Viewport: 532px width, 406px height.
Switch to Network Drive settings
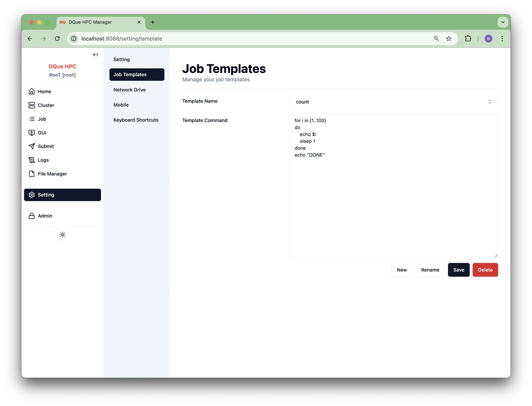pyautogui.click(x=129, y=90)
